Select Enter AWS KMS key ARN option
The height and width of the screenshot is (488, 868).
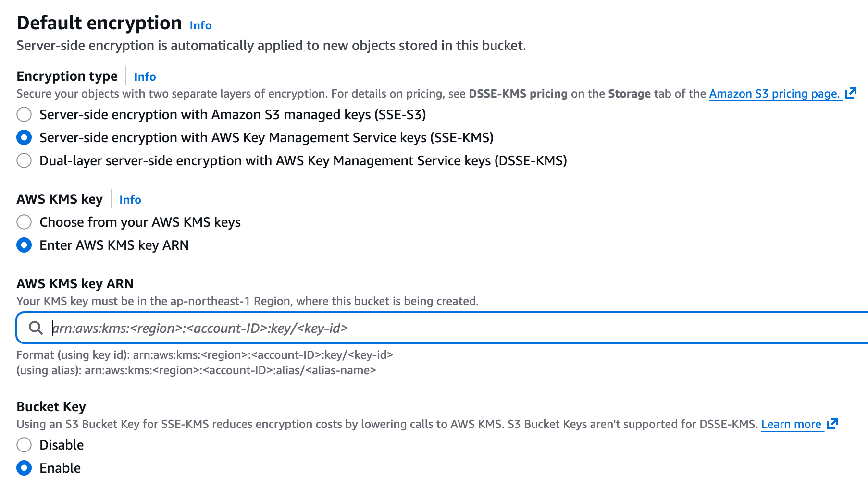24,245
